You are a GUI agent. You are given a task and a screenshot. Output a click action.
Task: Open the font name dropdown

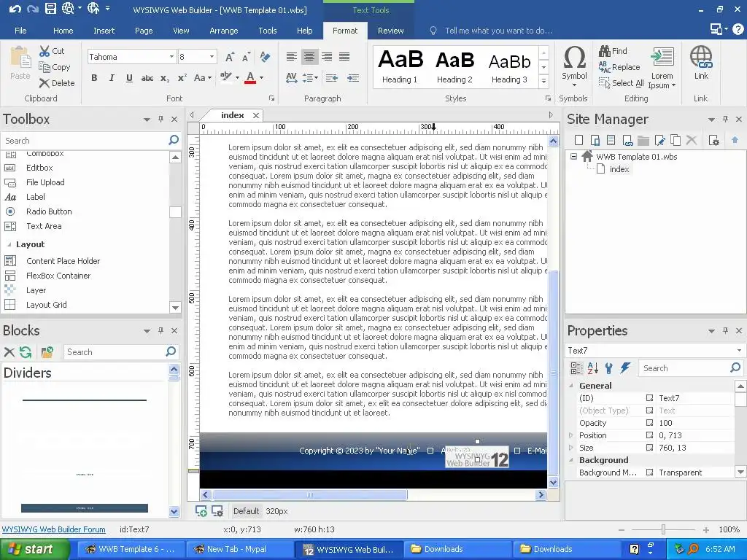171,57
